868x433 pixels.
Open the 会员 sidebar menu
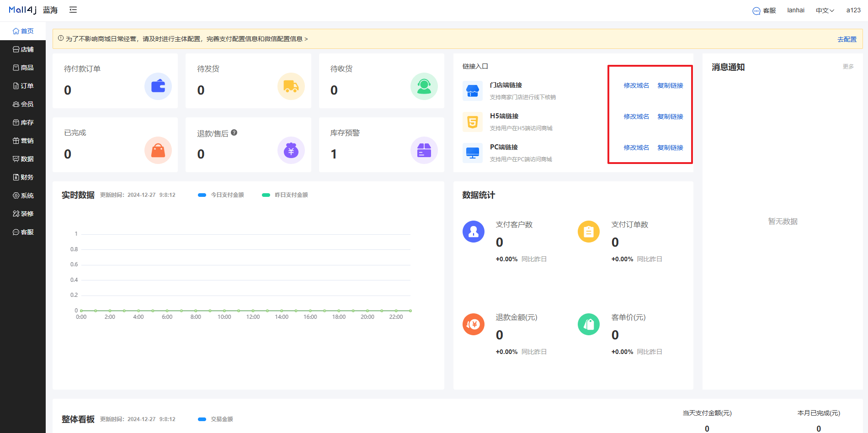pos(23,104)
